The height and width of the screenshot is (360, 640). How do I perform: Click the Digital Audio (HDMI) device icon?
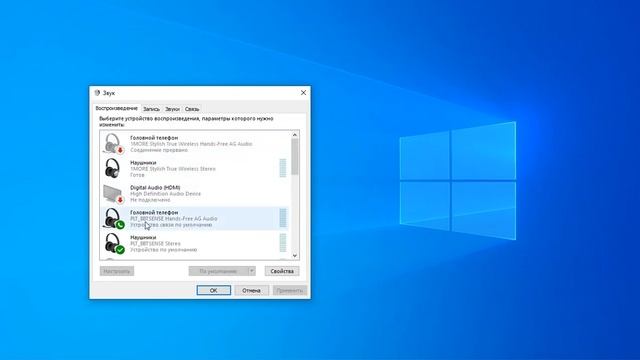coord(113,193)
